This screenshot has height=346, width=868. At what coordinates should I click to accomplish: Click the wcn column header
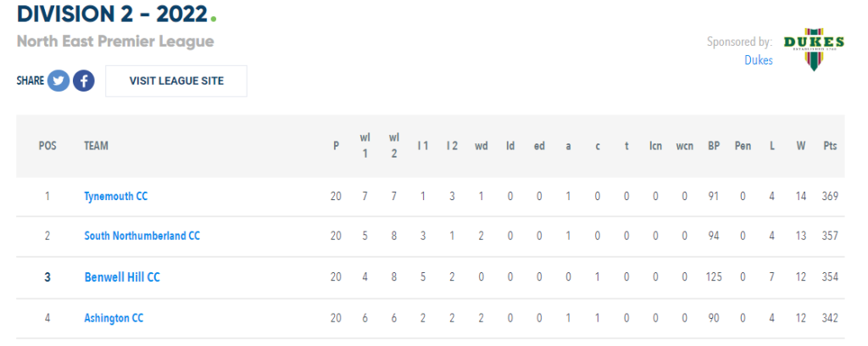pos(684,146)
